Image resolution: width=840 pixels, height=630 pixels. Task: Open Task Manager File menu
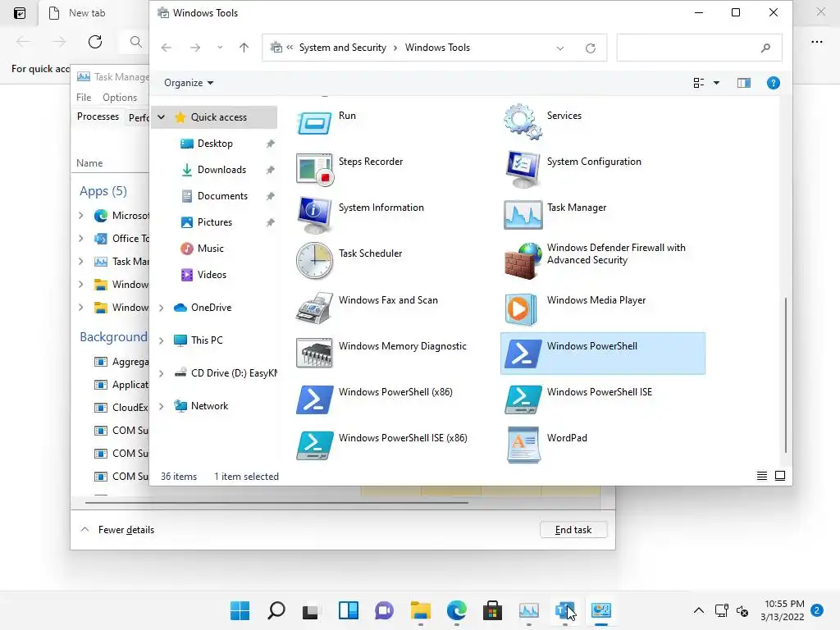(x=84, y=98)
